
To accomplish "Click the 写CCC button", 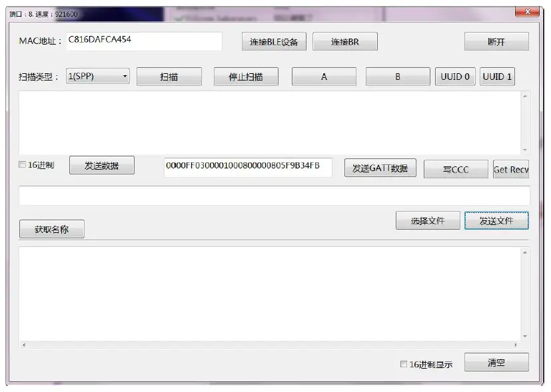I will point(456,169).
